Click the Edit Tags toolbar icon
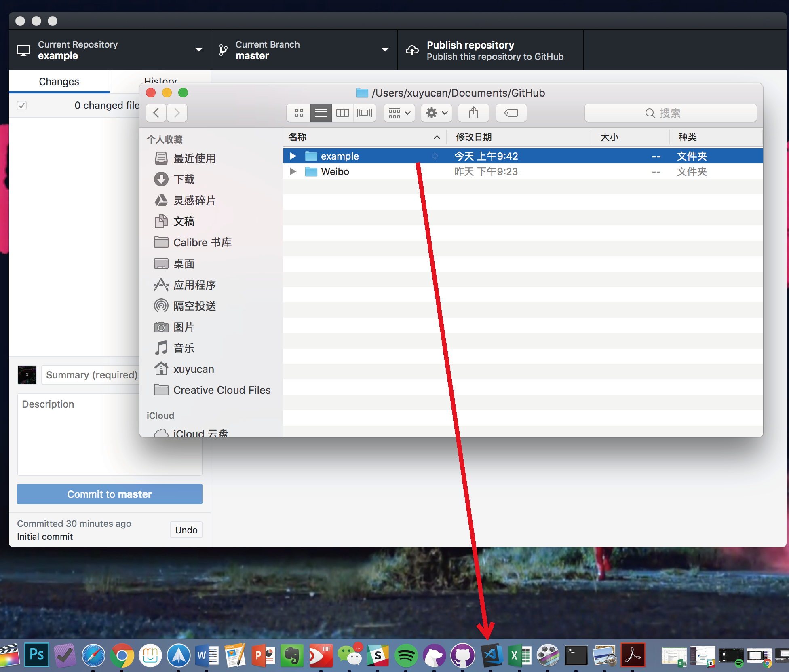789x672 pixels. [x=511, y=113]
